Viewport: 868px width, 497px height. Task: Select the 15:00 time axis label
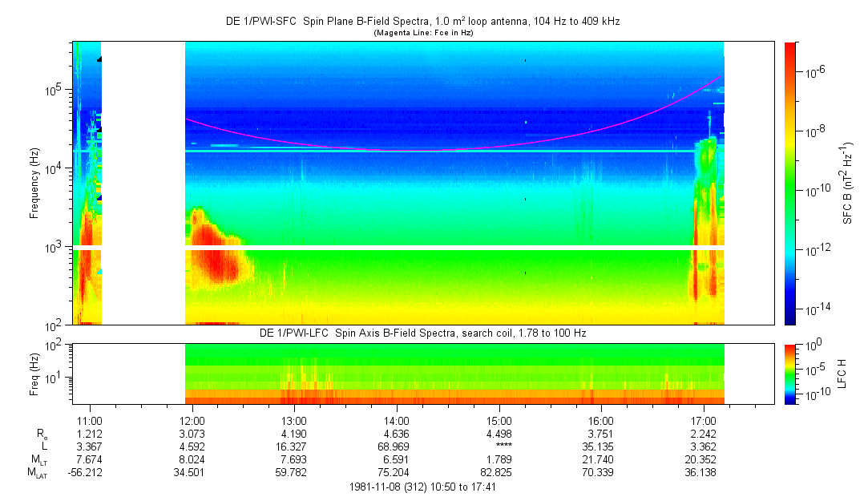(x=499, y=421)
